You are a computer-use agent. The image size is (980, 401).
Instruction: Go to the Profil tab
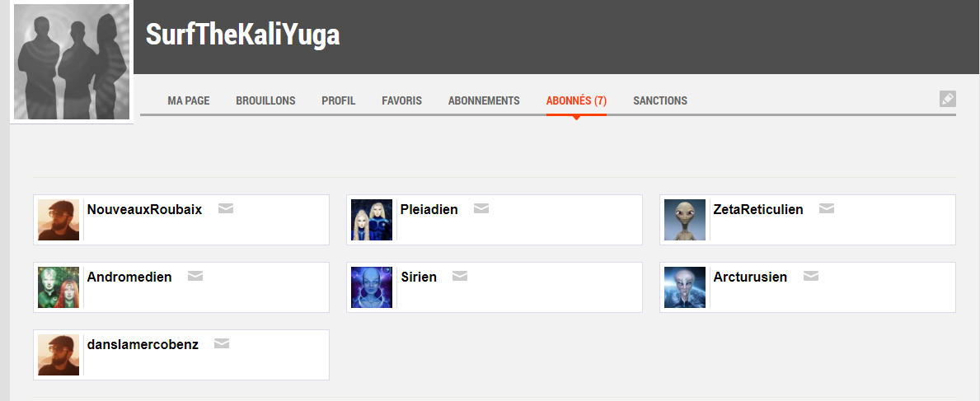coord(339,100)
